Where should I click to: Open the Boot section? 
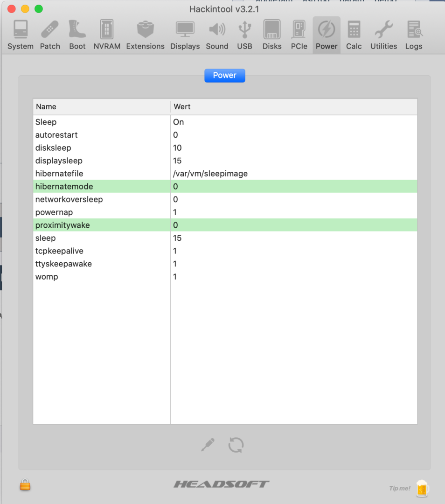coord(77,35)
